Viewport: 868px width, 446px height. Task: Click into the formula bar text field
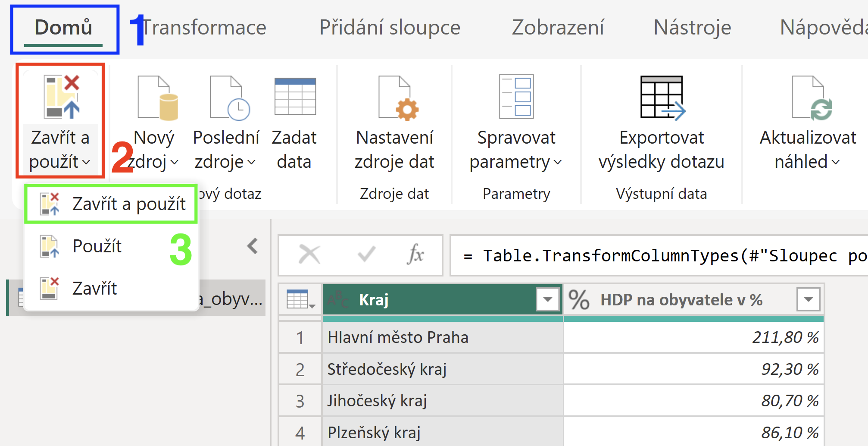pos(659,255)
